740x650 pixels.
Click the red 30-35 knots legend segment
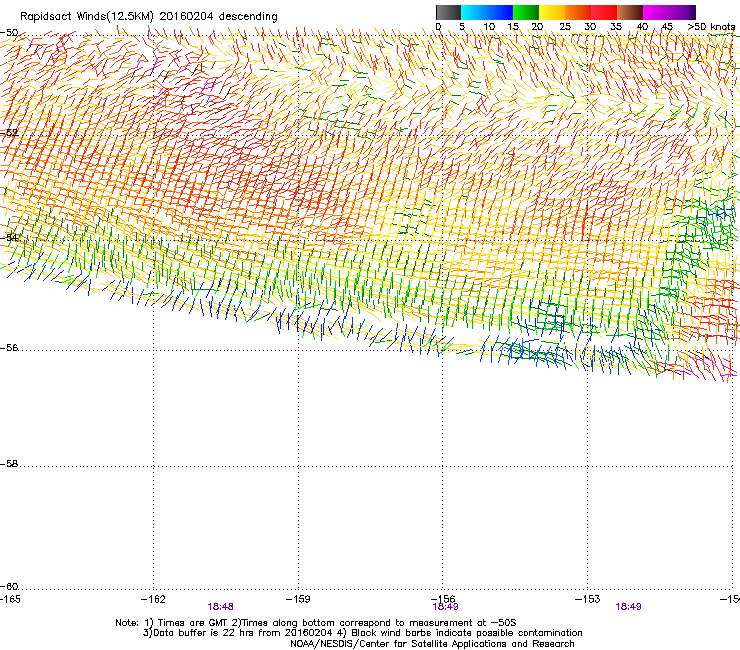(x=604, y=12)
